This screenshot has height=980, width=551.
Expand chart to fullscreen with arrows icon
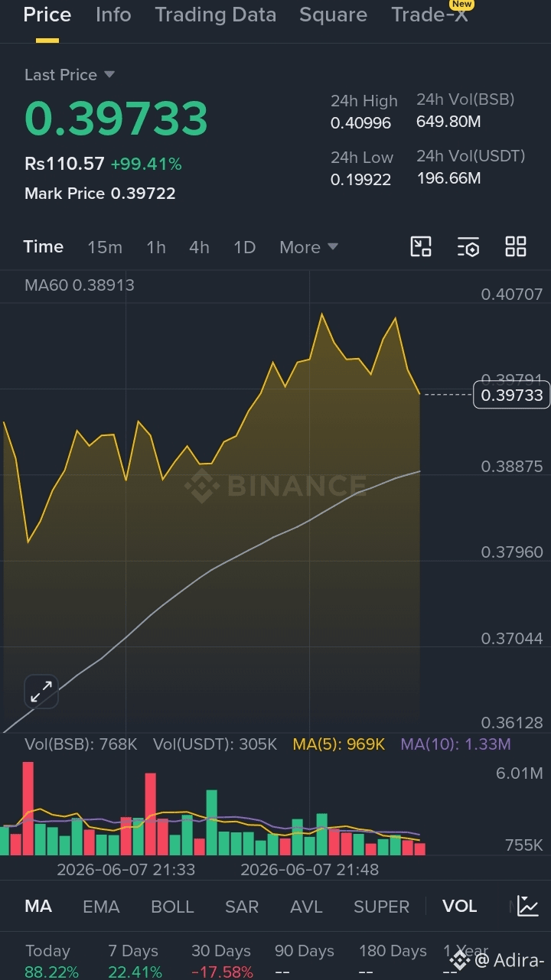pyautogui.click(x=41, y=692)
